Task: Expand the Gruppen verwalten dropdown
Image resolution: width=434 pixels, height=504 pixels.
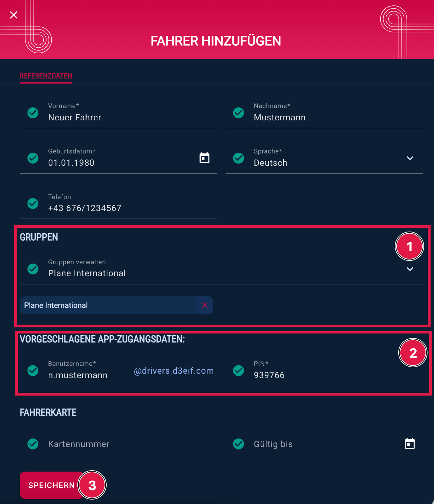Action: 410,269
